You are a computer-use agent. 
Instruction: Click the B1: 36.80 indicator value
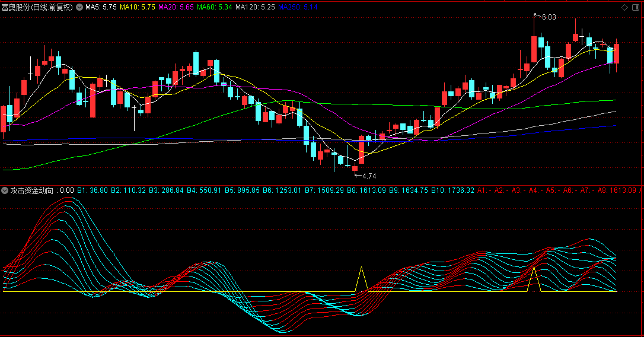(x=93, y=190)
